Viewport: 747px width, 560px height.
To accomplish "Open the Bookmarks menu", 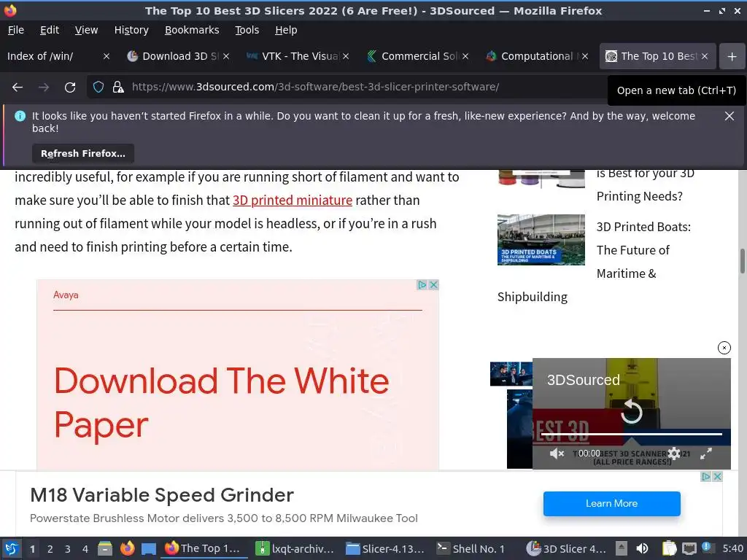I will [x=192, y=30].
